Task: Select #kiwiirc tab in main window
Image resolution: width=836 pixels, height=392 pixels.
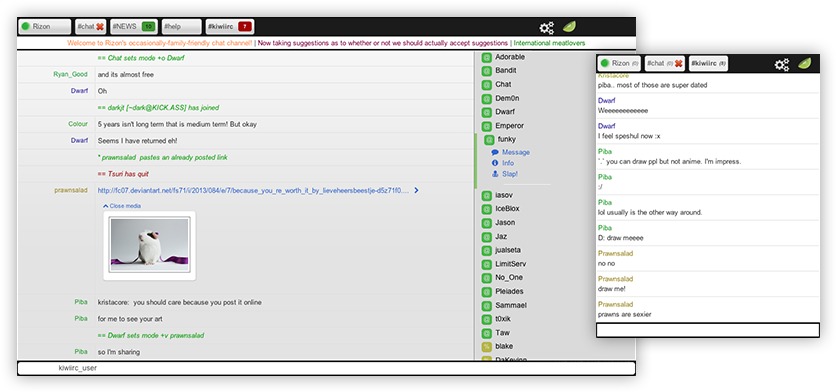Action: pos(230,27)
